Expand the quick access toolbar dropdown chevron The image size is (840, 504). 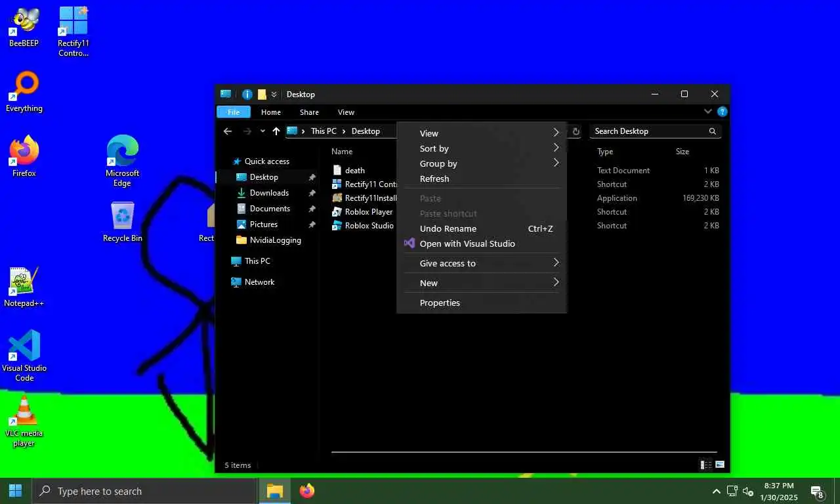click(x=274, y=94)
